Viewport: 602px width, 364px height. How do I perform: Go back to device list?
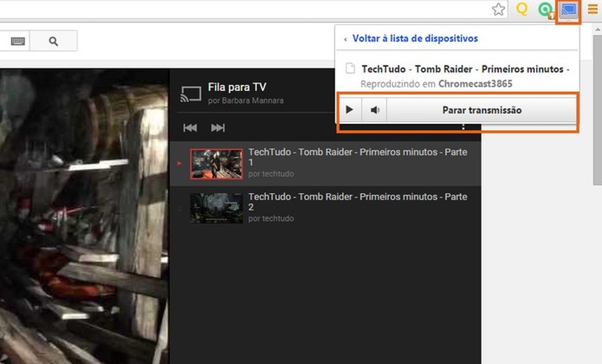(x=415, y=39)
